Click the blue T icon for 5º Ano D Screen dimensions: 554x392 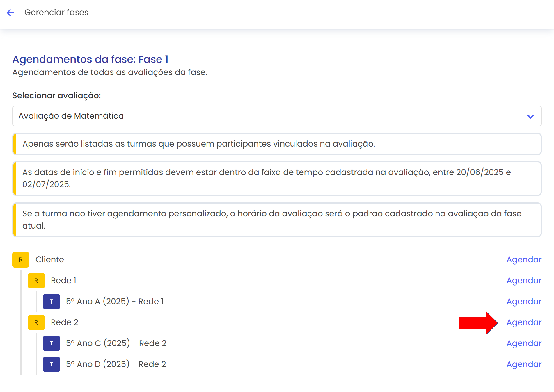coord(52,364)
